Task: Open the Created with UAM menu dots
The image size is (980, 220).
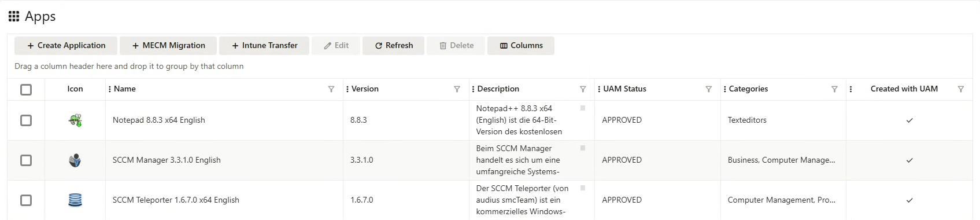Action: coord(850,89)
